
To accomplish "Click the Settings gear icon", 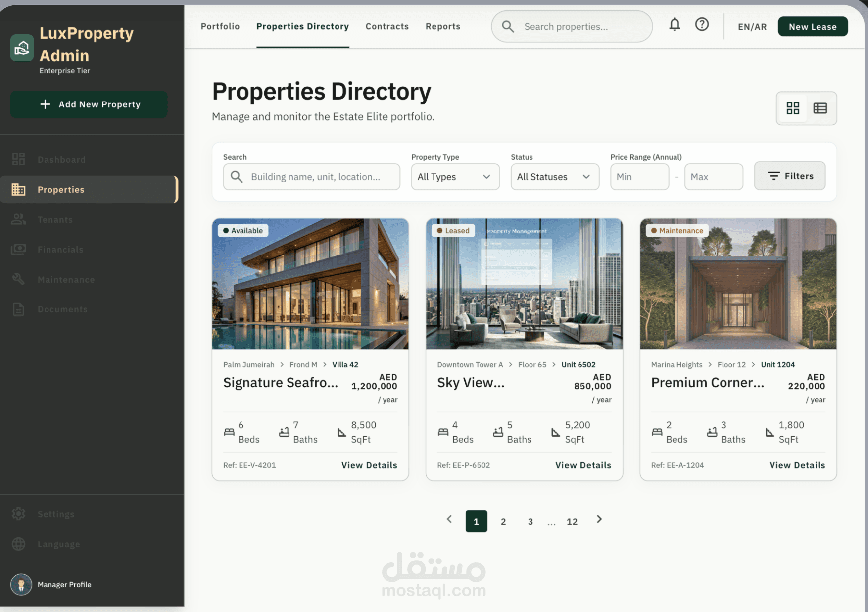I will coord(19,514).
